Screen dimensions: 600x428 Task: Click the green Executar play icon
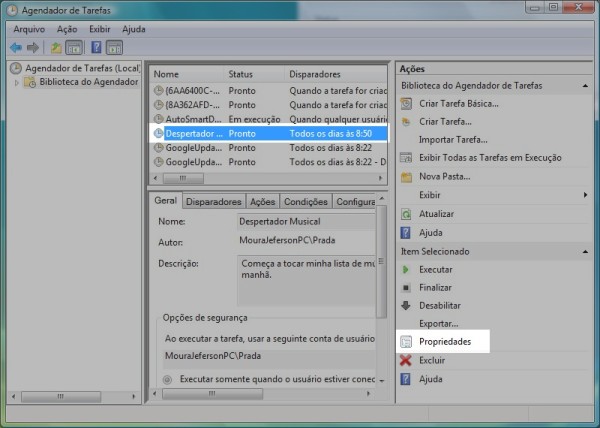405,270
